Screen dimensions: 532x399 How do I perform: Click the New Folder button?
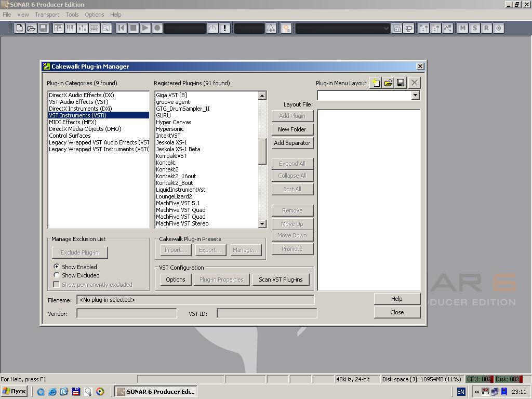click(292, 129)
